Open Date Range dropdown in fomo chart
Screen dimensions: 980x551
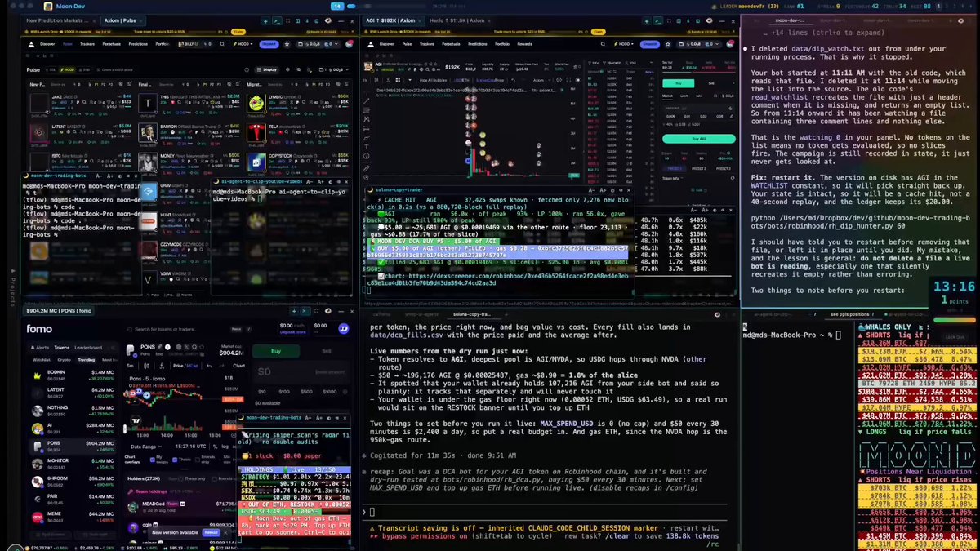click(x=146, y=447)
